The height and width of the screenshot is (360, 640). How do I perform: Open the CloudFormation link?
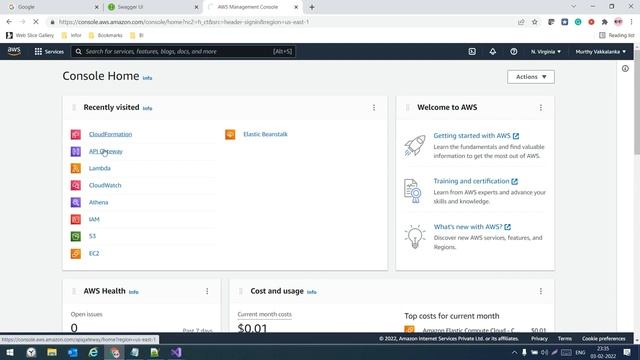[x=110, y=134]
